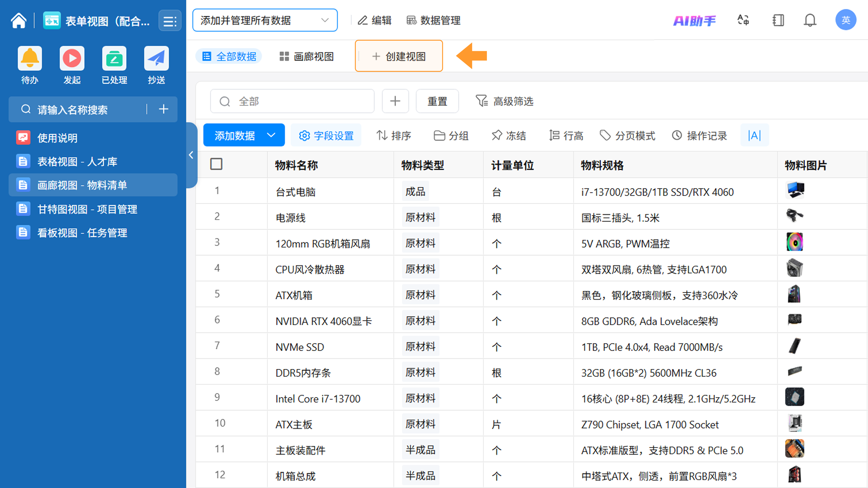Screen dimensions: 868x488
Task: Click the home icon in the sidebar
Action: [x=19, y=21]
